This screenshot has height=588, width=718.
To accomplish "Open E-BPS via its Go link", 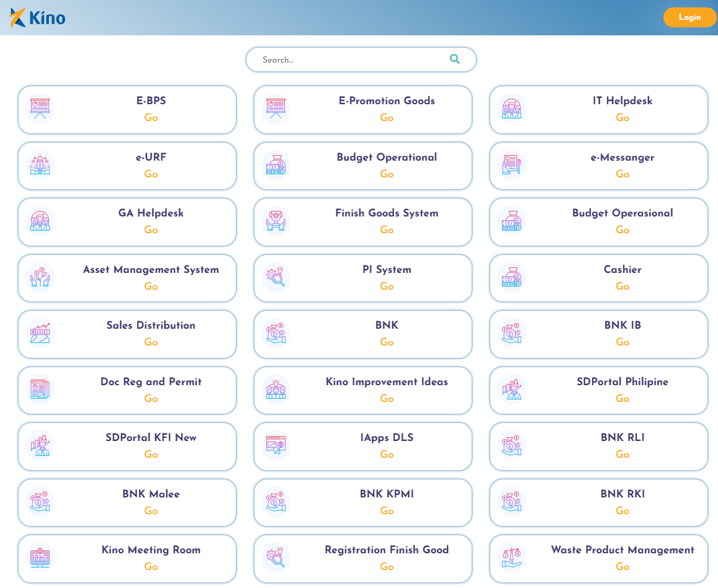I will (x=151, y=118).
